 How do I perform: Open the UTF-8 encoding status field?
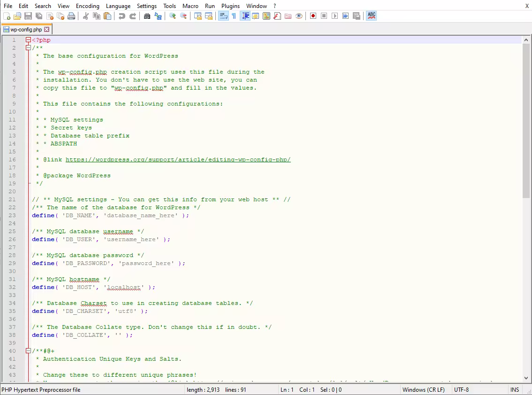[462, 389]
